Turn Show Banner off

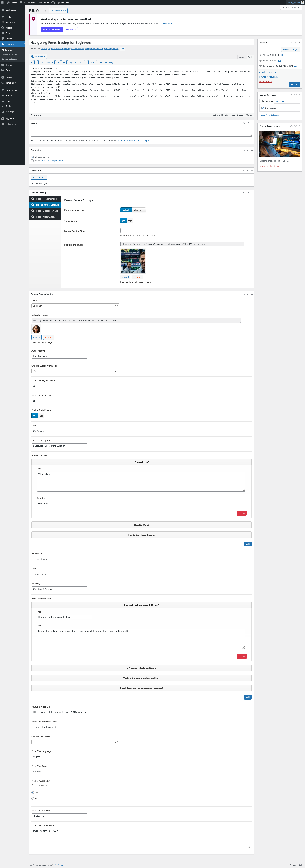(130, 221)
